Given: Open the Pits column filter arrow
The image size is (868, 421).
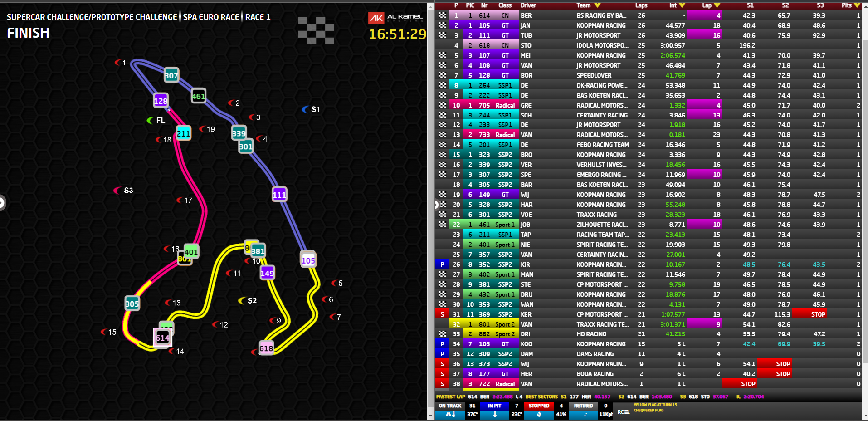Looking at the screenshot, I should pyautogui.click(x=857, y=5).
